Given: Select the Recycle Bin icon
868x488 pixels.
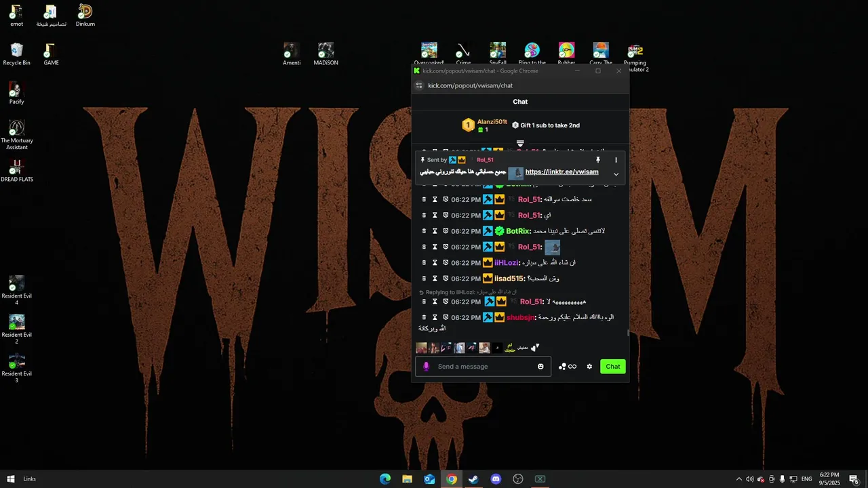Looking at the screenshot, I should click(17, 54).
